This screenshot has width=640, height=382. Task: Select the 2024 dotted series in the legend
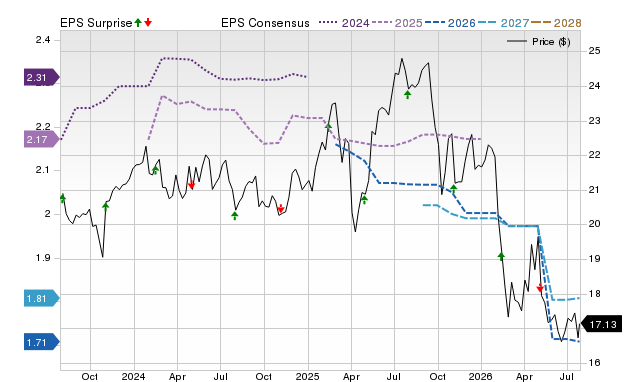point(344,23)
